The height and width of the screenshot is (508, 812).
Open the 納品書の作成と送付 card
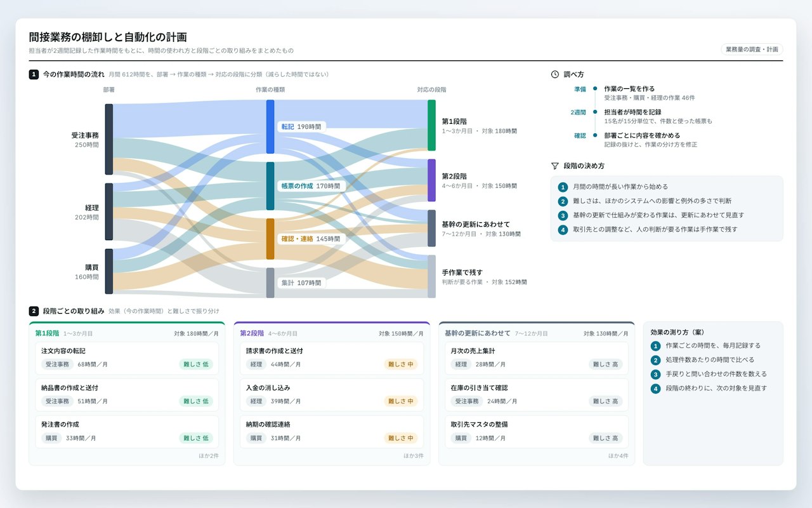[x=127, y=395]
